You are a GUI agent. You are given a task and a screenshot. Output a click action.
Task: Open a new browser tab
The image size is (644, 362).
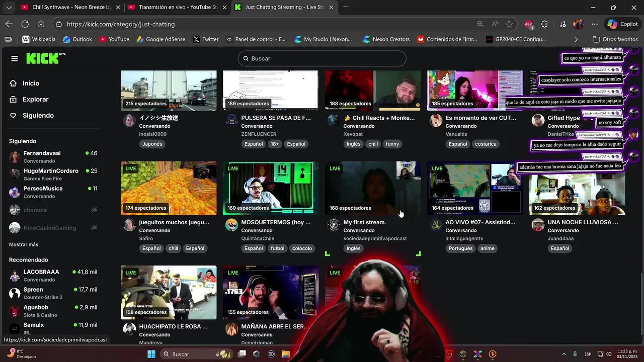(346, 7)
